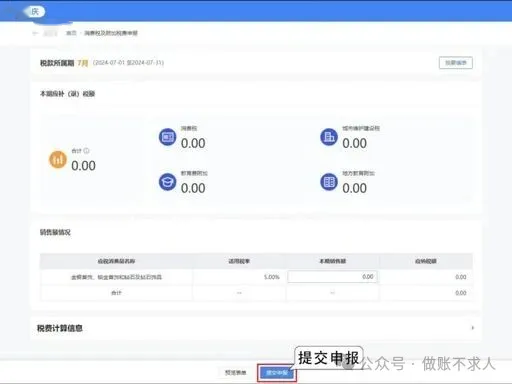Click the 本期销售额 input field

pos(332,277)
